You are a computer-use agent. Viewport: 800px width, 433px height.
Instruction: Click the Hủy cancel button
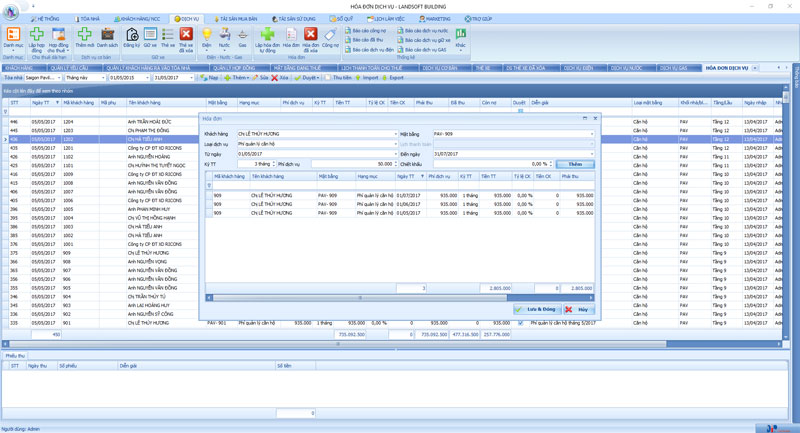tap(579, 310)
